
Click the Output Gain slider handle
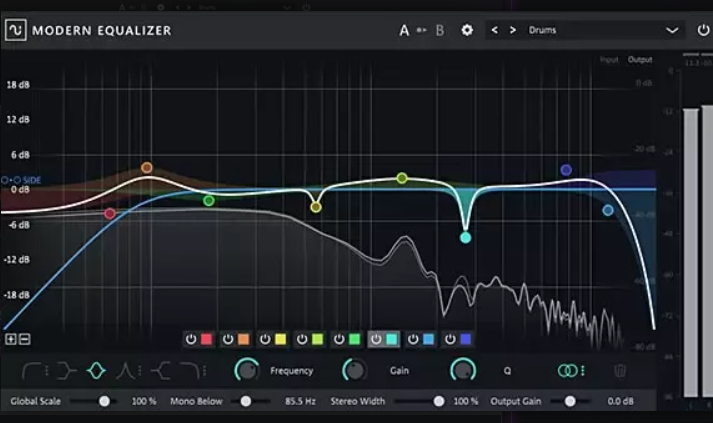[x=570, y=401]
